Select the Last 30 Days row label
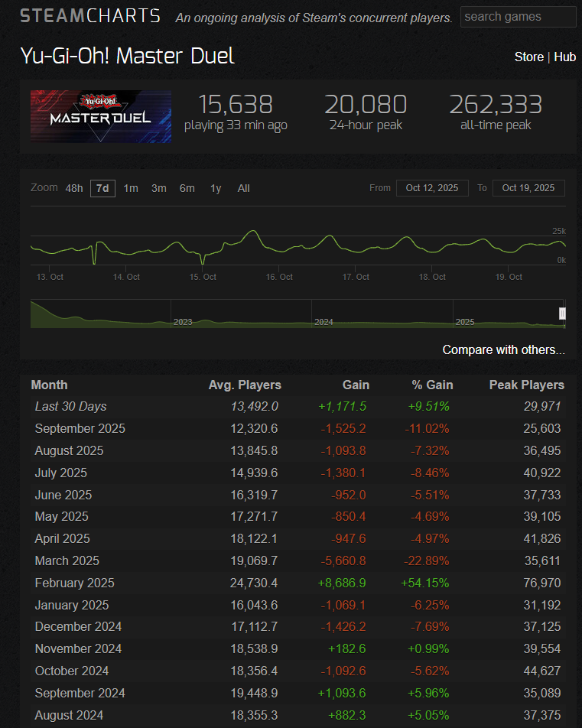The width and height of the screenshot is (582, 728). 70,406
